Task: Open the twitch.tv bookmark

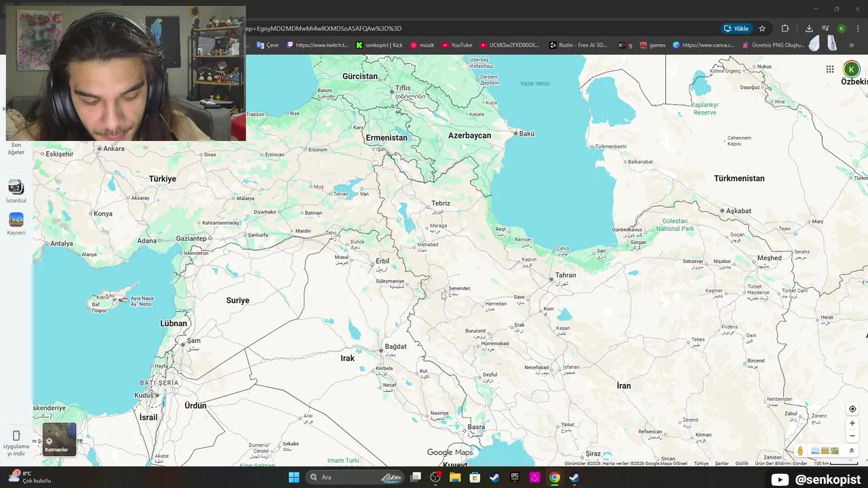Action: coord(317,45)
